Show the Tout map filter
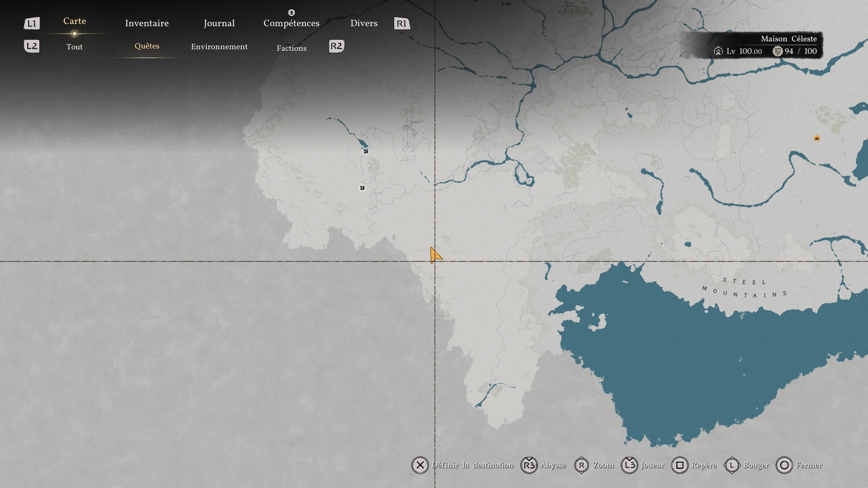Image resolution: width=868 pixels, height=488 pixels. [74, 47]
